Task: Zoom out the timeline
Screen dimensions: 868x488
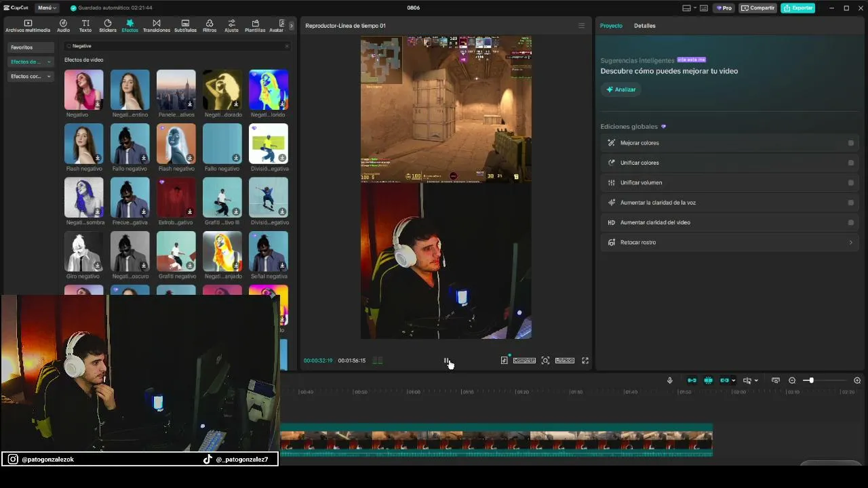Action: tap(792, 380)
